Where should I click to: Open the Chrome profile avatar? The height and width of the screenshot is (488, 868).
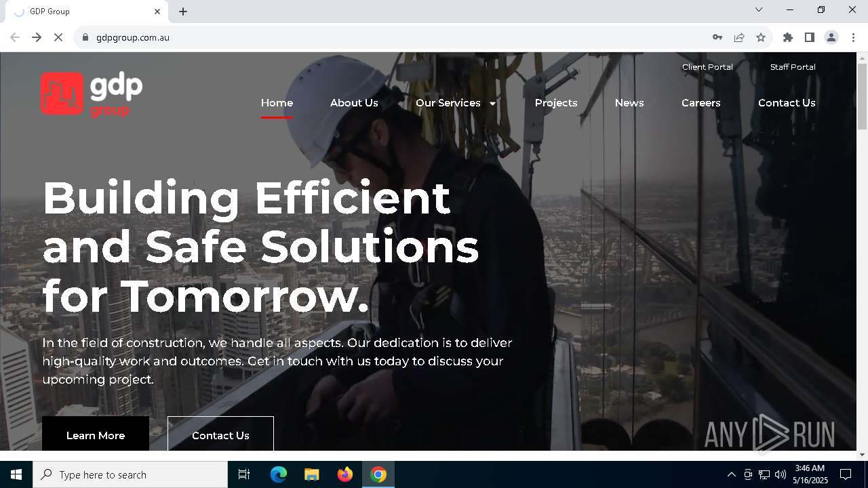click(x=831, y=37)
